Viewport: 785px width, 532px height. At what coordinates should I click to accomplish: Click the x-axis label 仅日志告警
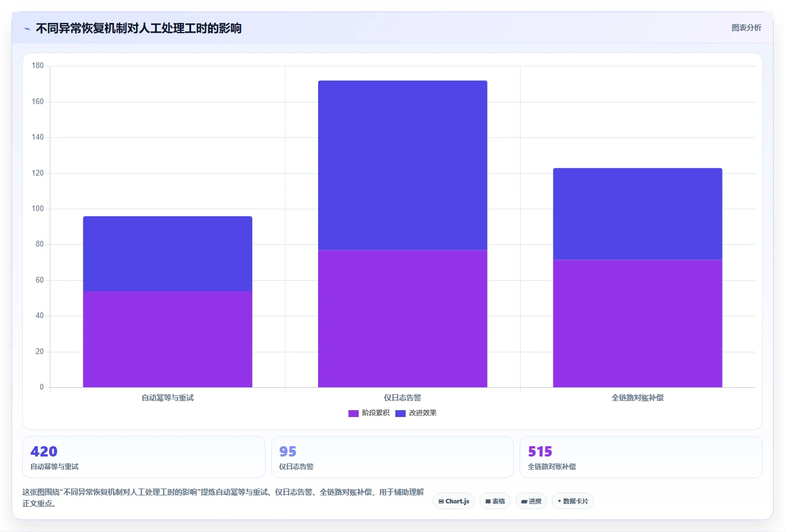click(x=403, y=398)
